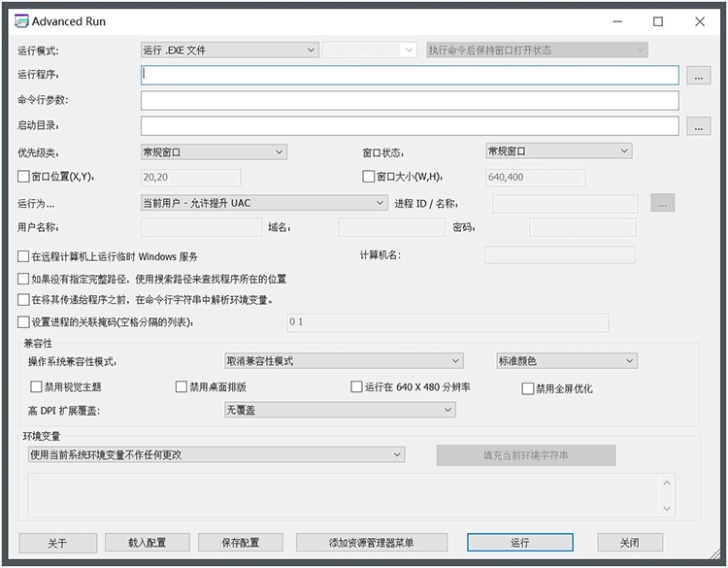Toggle the 禁用全屏优化 checkbox
Image resolution: width=728 pixels, height=568 pixels.
[x=528, y=388]
